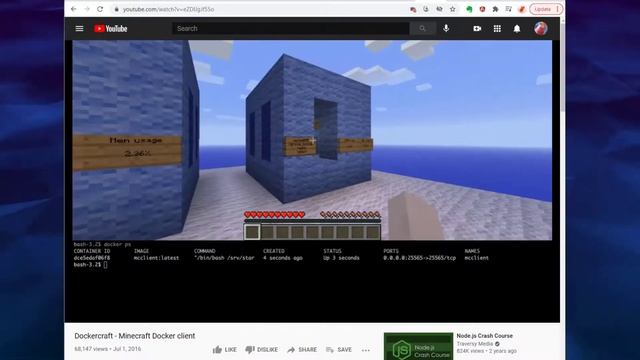Dislike the Dockercraft video
Screen dimensions: 640x360
(x=262, y=350)
